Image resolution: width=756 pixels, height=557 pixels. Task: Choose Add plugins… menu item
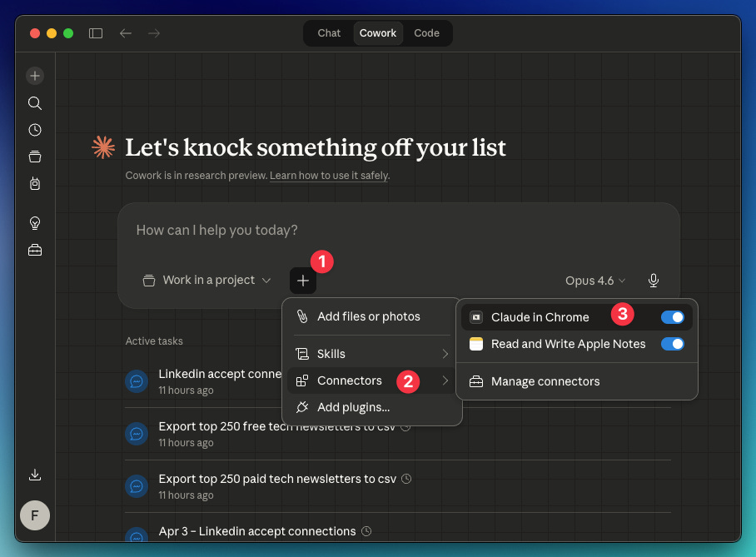point(371,407)
